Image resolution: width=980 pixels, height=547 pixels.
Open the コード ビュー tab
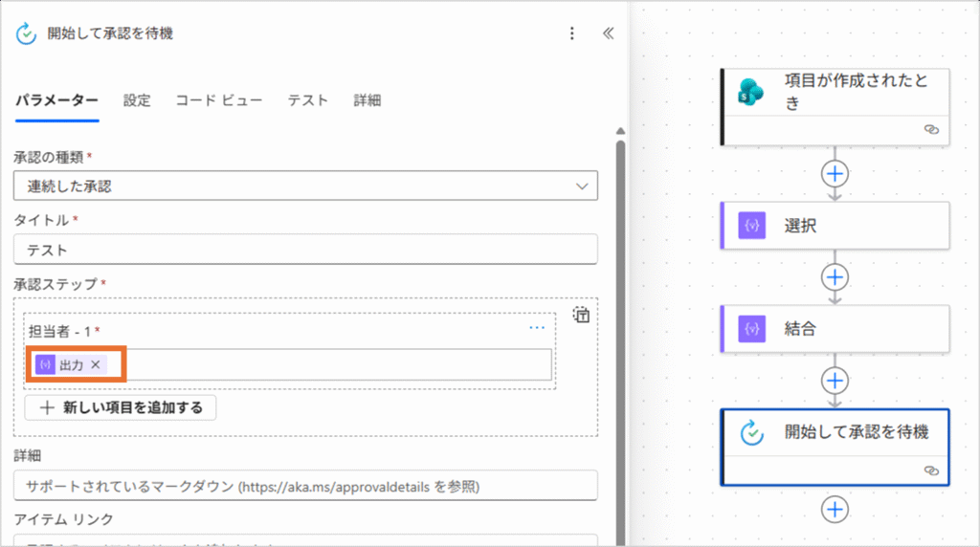point(218,100)
